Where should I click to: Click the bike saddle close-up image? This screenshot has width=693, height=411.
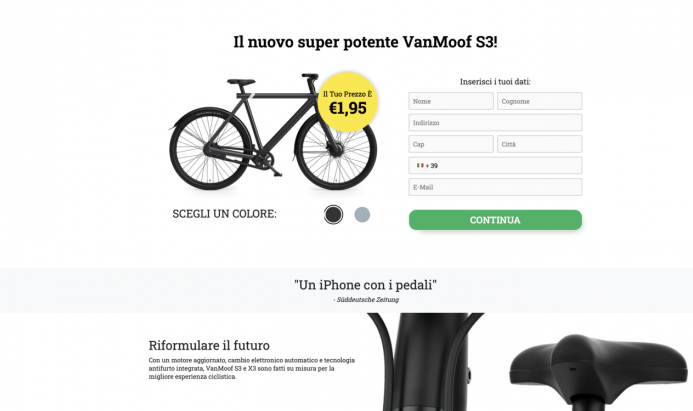(x=599, y=371)
